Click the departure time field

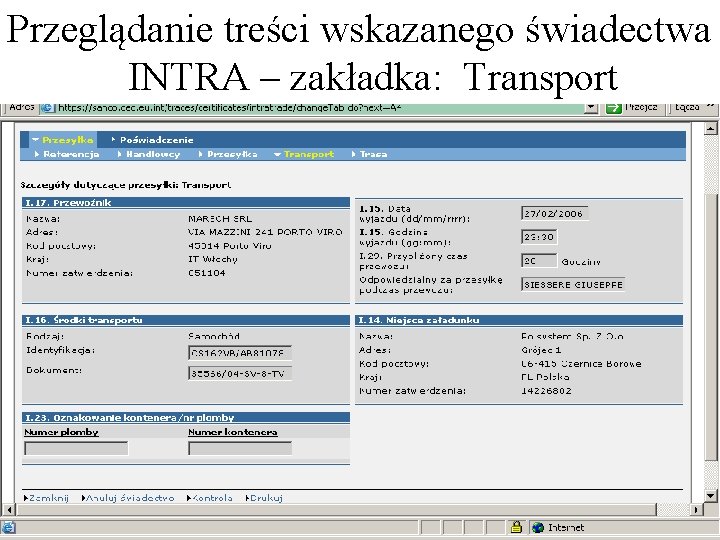click(x=539, y=237)
